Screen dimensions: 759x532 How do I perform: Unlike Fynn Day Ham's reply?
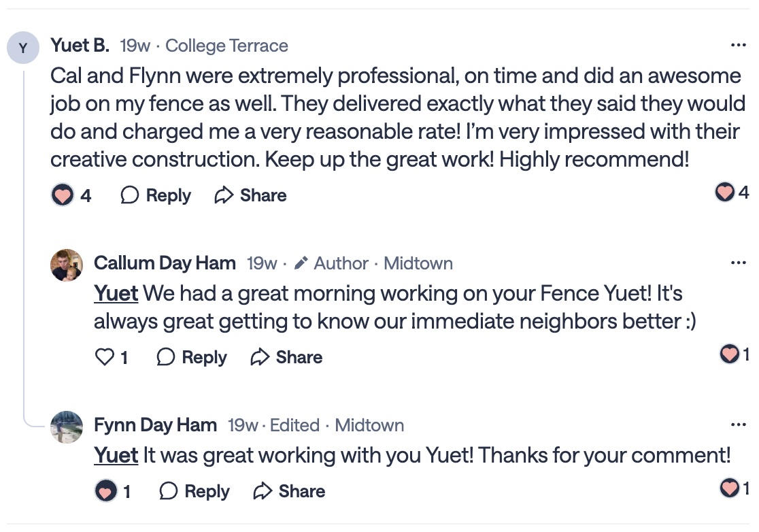[105, 491]
